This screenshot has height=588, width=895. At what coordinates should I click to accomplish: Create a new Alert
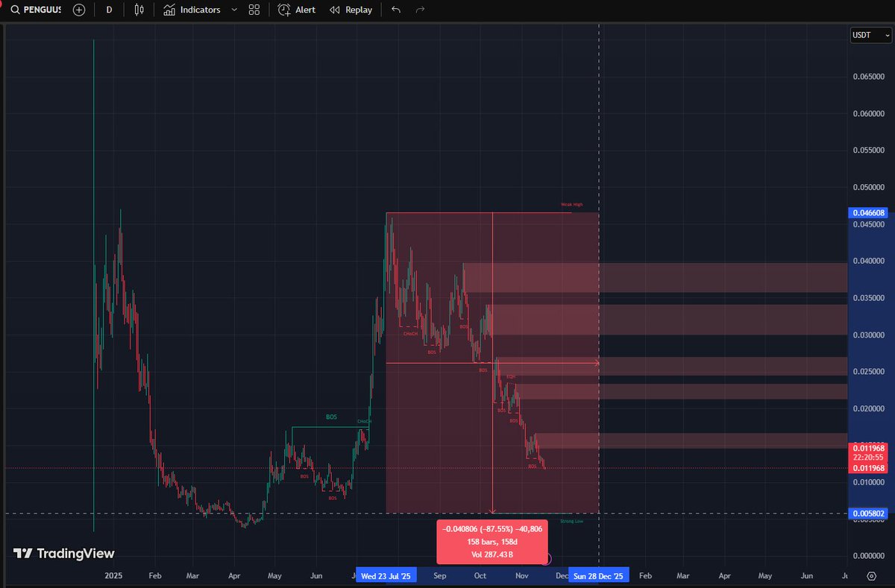point(297,10)
